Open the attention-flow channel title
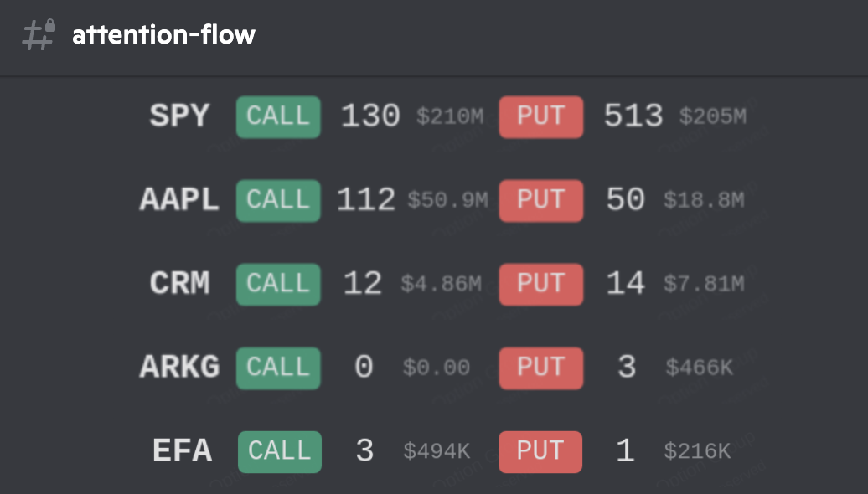The height and width of the screenshot is (494, 868). pyautogui.click(x=163, y=35)
